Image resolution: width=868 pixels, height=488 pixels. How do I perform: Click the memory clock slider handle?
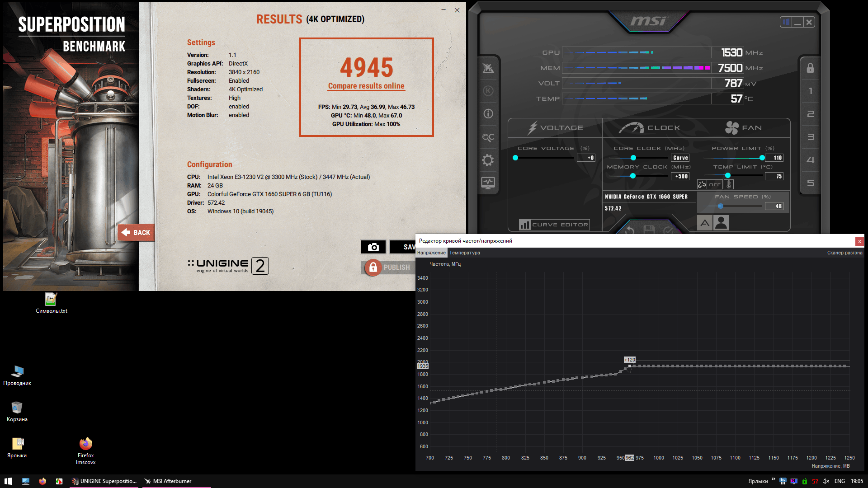coord(633,176)
